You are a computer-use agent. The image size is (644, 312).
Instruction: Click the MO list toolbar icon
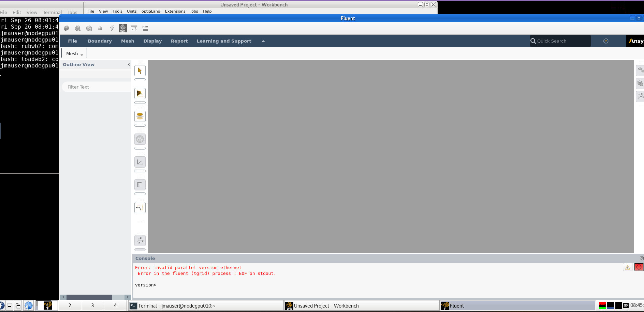[145, 28]
